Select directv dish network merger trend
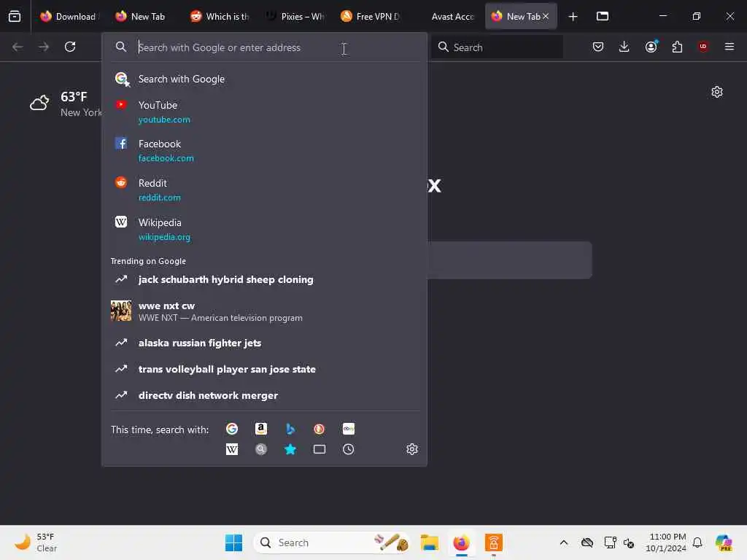The width and height of the screenshot is (747, 560). [264, 395]
